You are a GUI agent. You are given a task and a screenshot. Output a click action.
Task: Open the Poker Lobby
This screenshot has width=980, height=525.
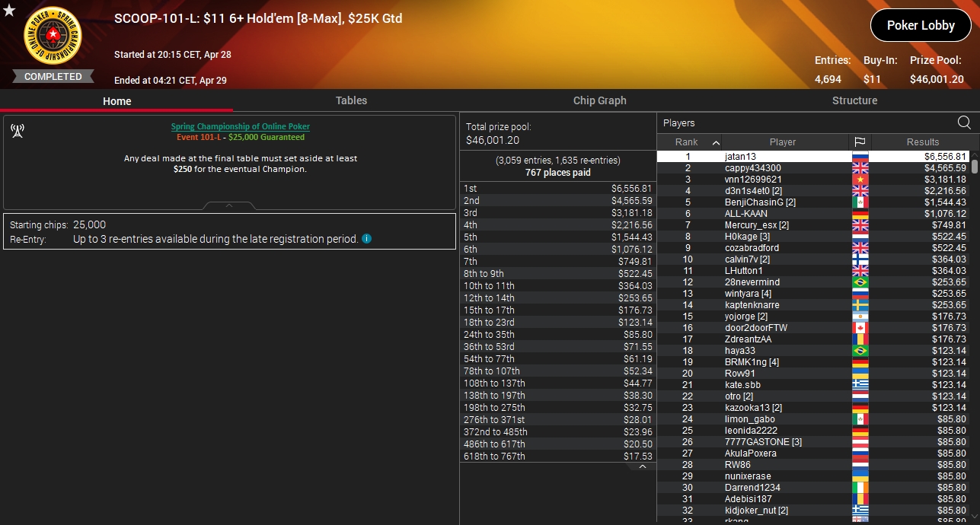pos(921,25)
